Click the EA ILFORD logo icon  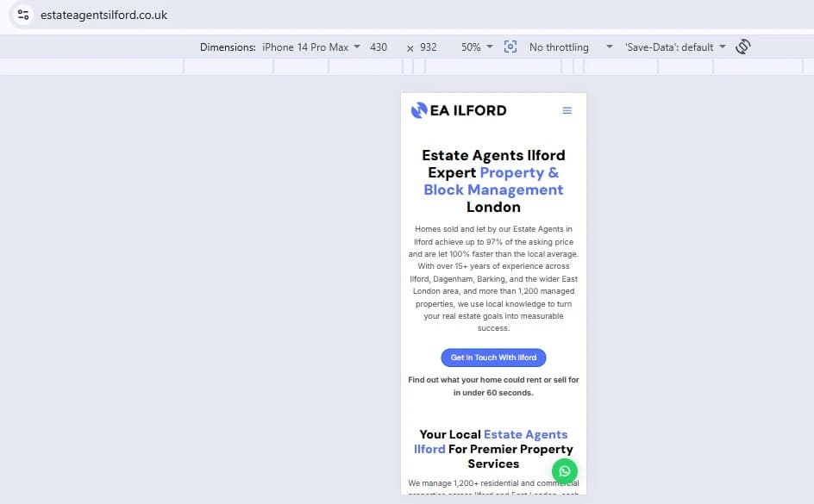[419, 110]
